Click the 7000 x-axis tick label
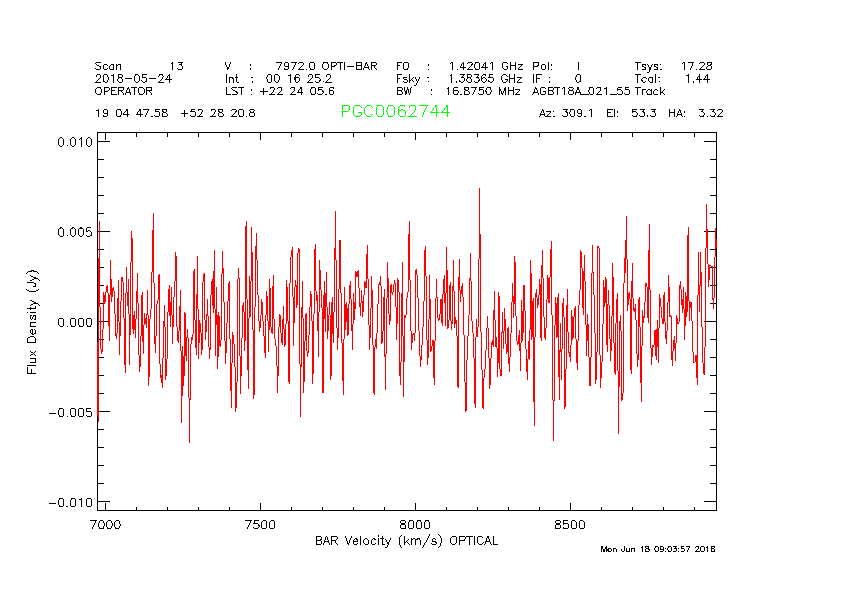The height and width of the screenshot is (595, 842). pyautogui.click(x=105, y=524)
